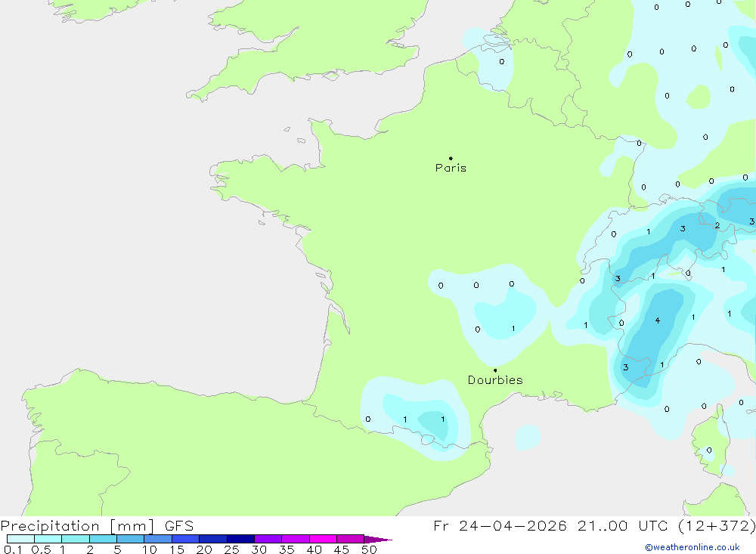Click the legend value label '15'
Image resolution: width=756 pixels, height=554 pixels.
(176, 549)
